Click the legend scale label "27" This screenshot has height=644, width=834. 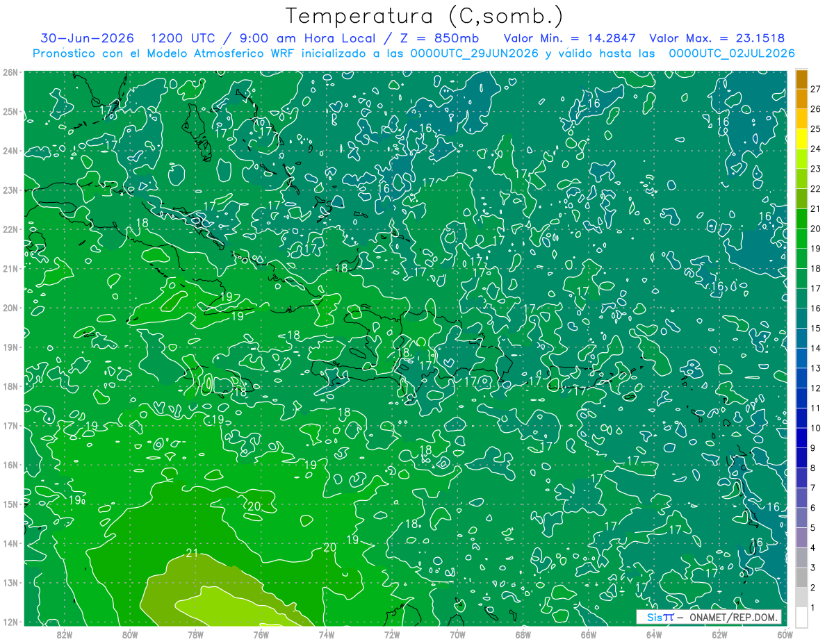tap(816, 89)
